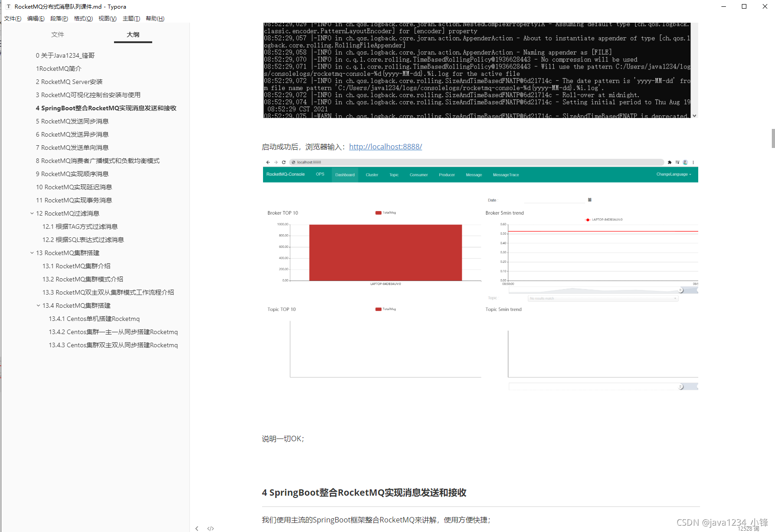Open the 主题(T) menu
This screenshot has width=775, height=532.
click(x=131, y=19)
